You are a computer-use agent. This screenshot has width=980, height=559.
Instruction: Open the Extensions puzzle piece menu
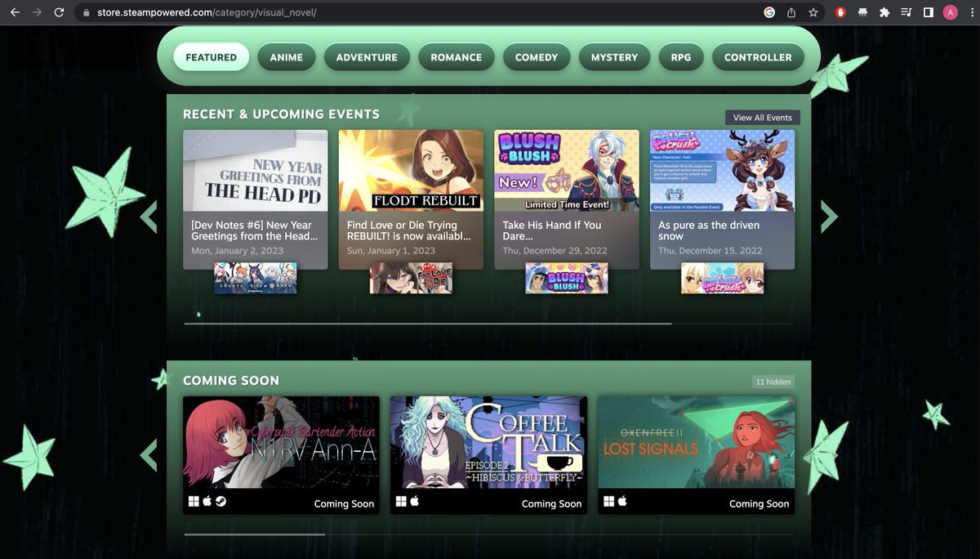(884, 12)
